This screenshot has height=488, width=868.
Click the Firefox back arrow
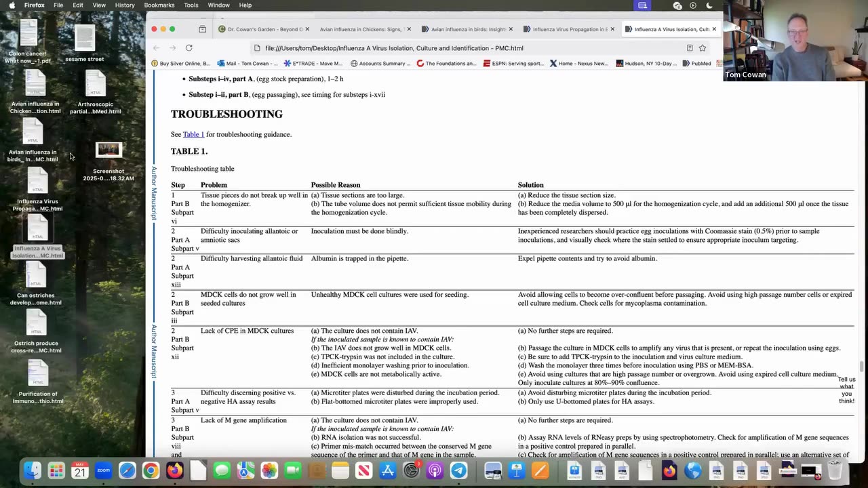point(157,48)
